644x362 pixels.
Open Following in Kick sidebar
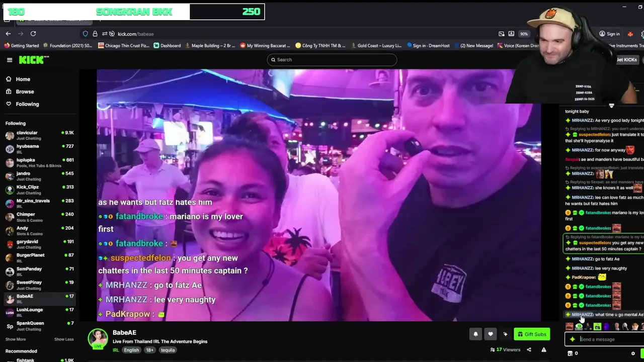(x=22, y=104)
